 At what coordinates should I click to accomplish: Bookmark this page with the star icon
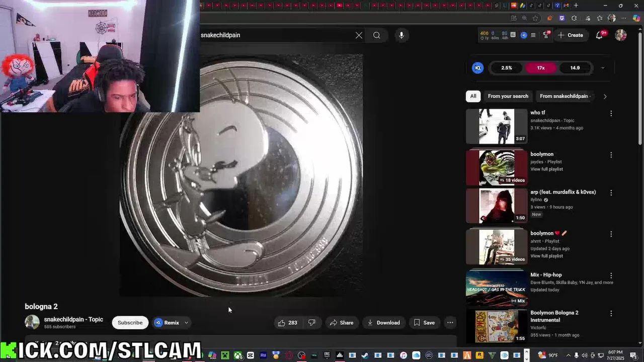535,18
